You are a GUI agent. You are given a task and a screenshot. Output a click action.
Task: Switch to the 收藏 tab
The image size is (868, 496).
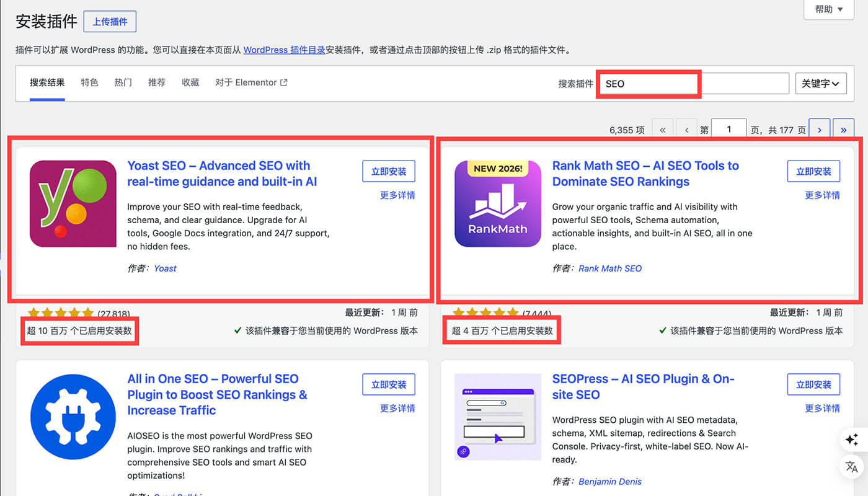tap(190, 82)
